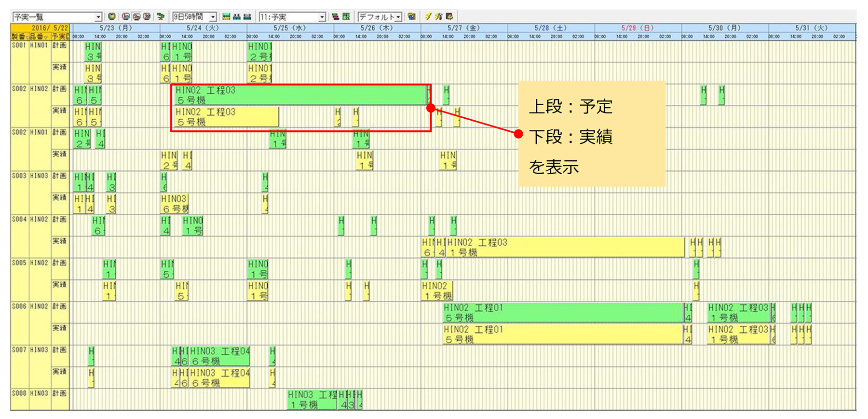
Task: Select yellow HIN03 工程04 6号機 actual bar
Action: click(219, 377)
